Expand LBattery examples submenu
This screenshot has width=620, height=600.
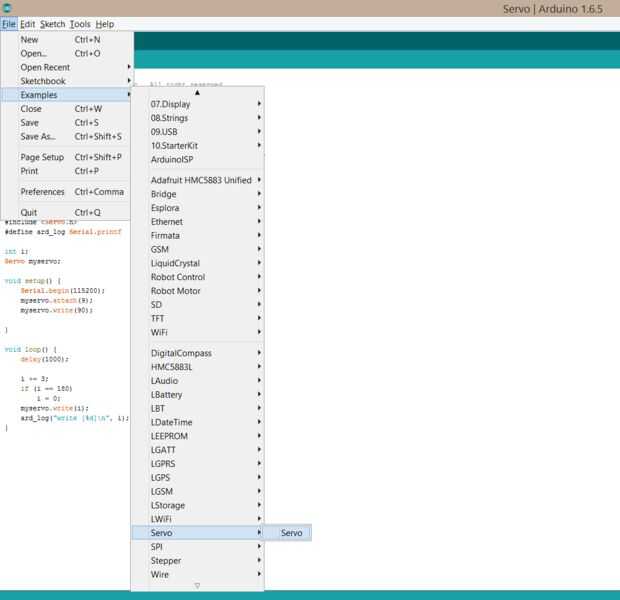[198, 395]
